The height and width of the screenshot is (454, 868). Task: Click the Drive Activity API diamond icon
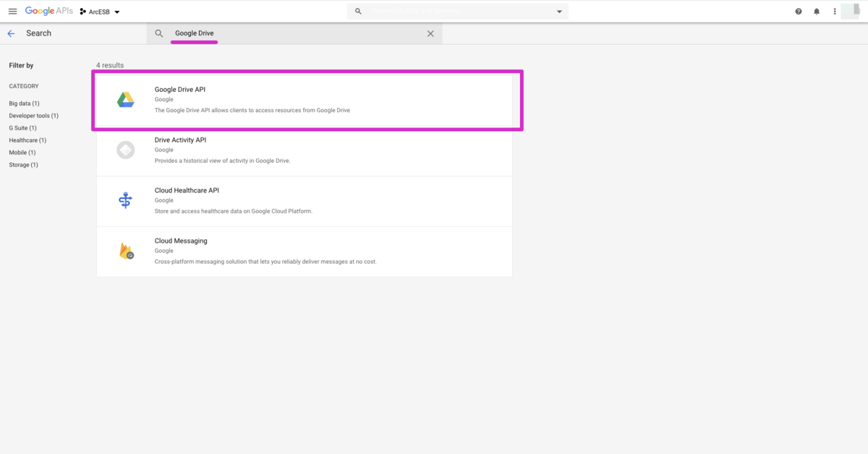click(x=126, y=151)
